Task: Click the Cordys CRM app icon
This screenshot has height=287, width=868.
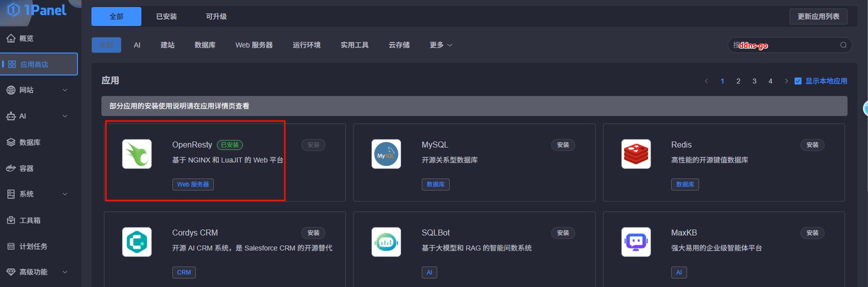Action: 137,242
